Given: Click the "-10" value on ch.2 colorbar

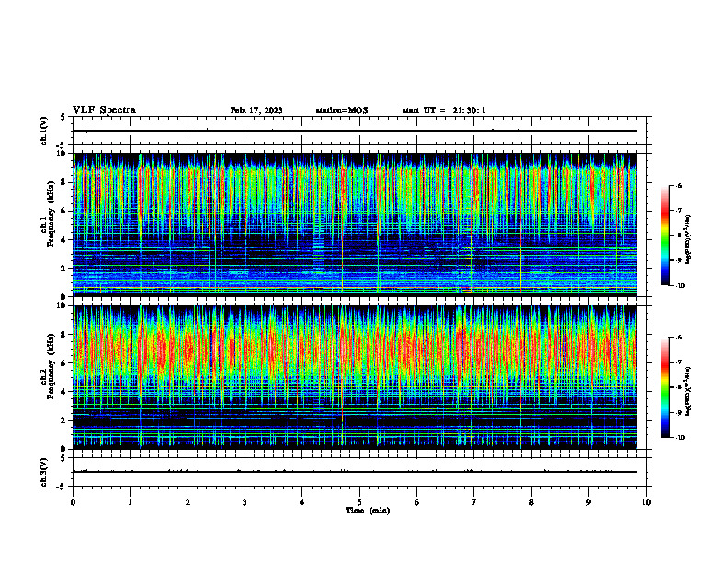Looking at the screenshot, I should (x=679, y=438).
